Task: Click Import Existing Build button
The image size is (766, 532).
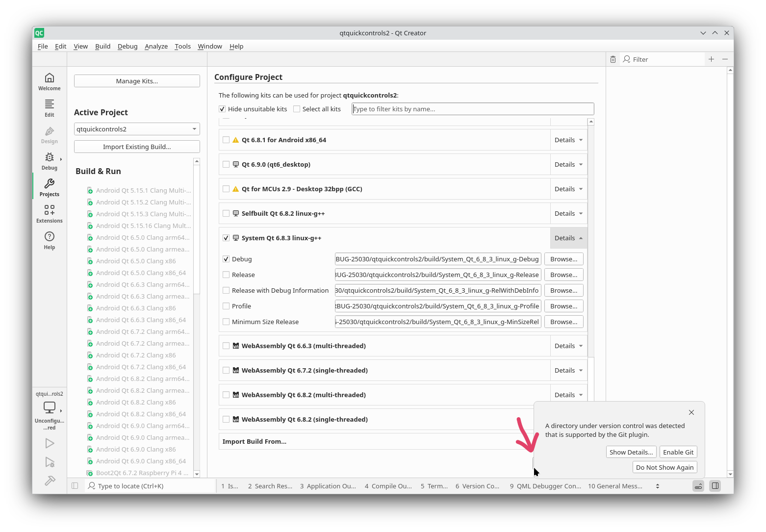Action: pos(137,147)
